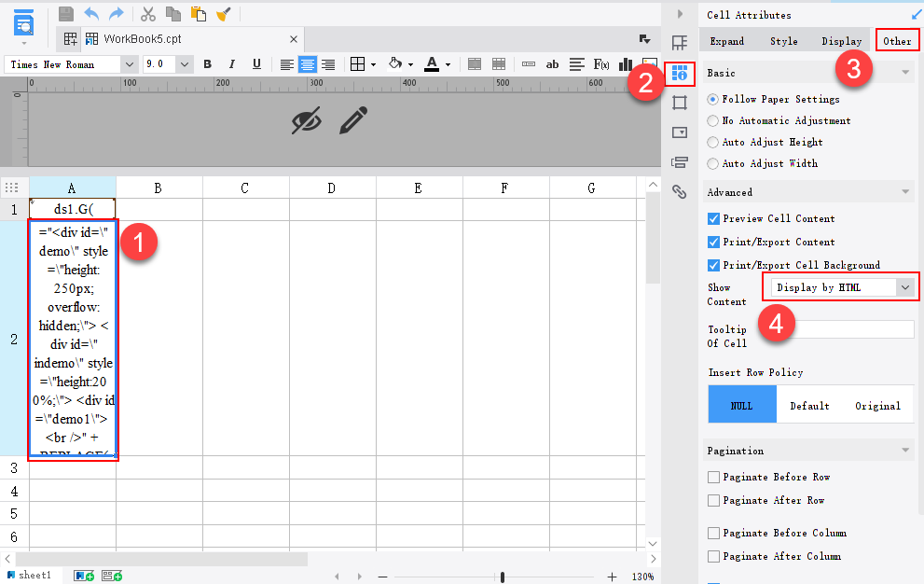Click the Cut scissors icon

click(x=147, y=14)
